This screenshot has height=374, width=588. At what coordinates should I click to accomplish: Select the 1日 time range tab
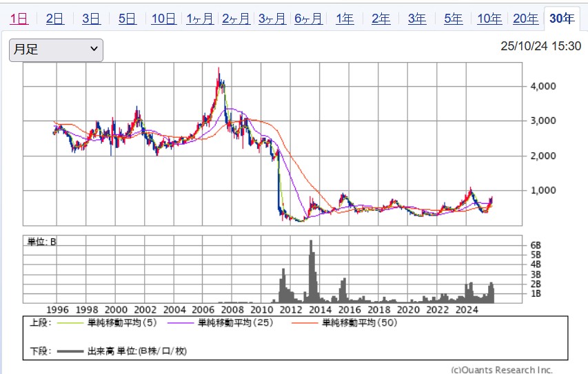[x=19, y=19]
